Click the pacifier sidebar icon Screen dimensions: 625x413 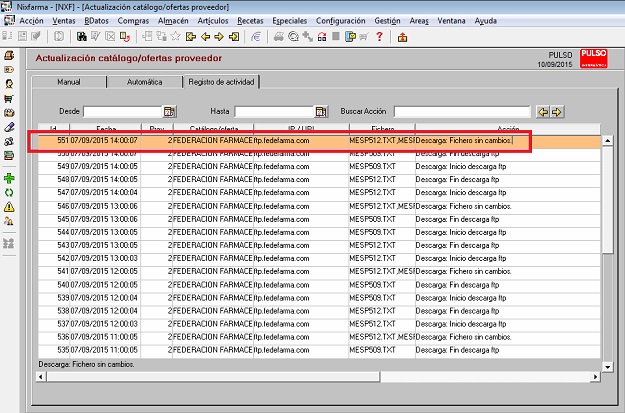click(9, 141)
